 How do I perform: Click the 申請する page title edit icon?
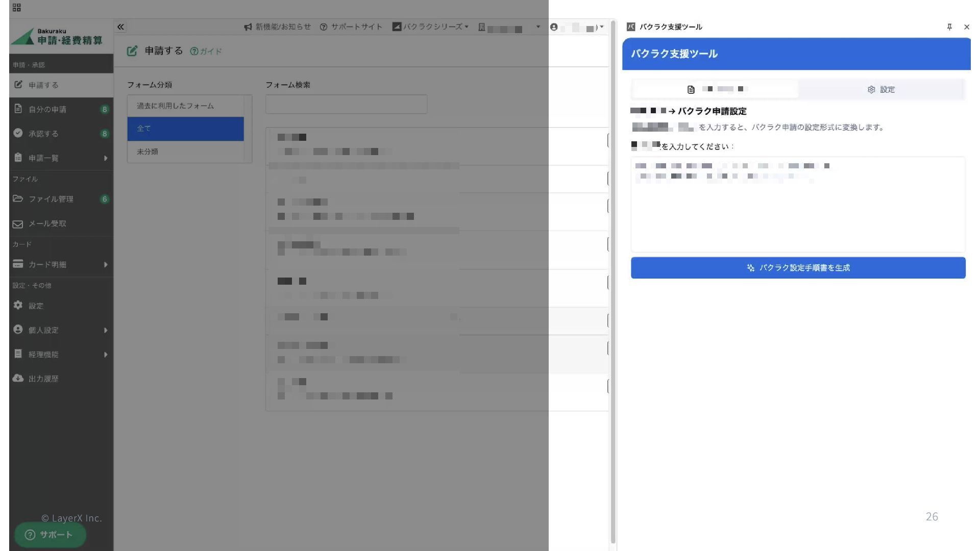click(132, 51)
